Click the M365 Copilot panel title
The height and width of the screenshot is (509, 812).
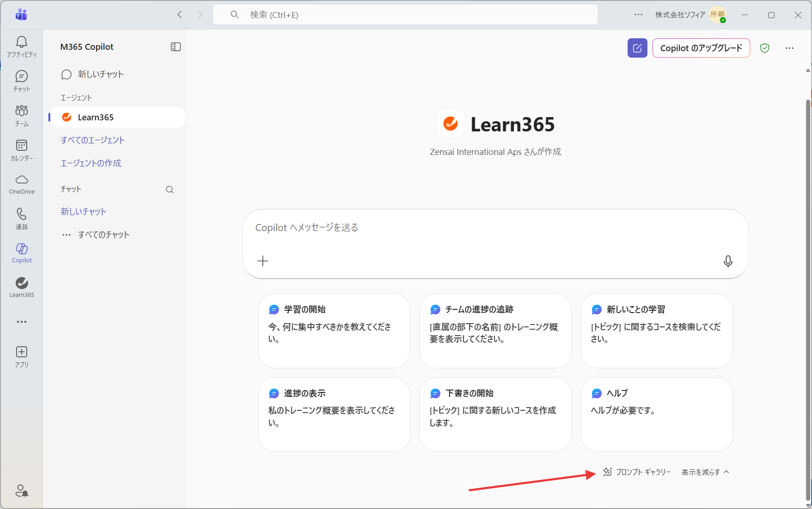[87, 47]
